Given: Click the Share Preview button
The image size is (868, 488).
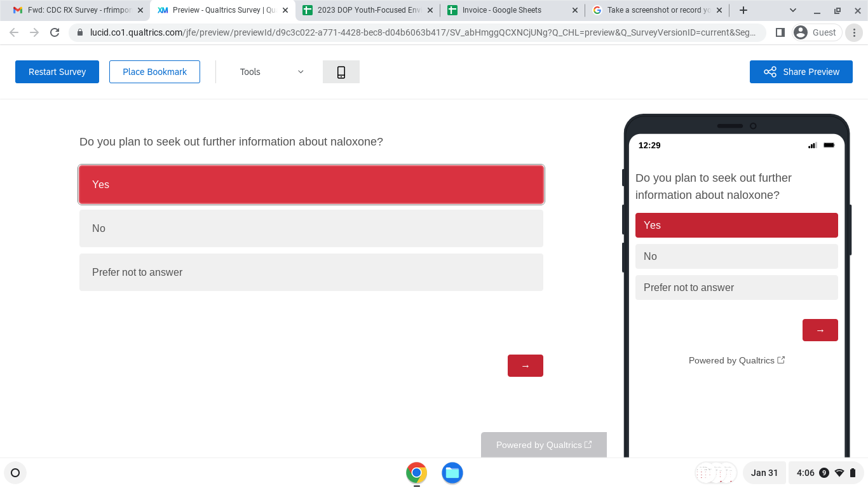Looking at the screenshot, I should (801, 72).
